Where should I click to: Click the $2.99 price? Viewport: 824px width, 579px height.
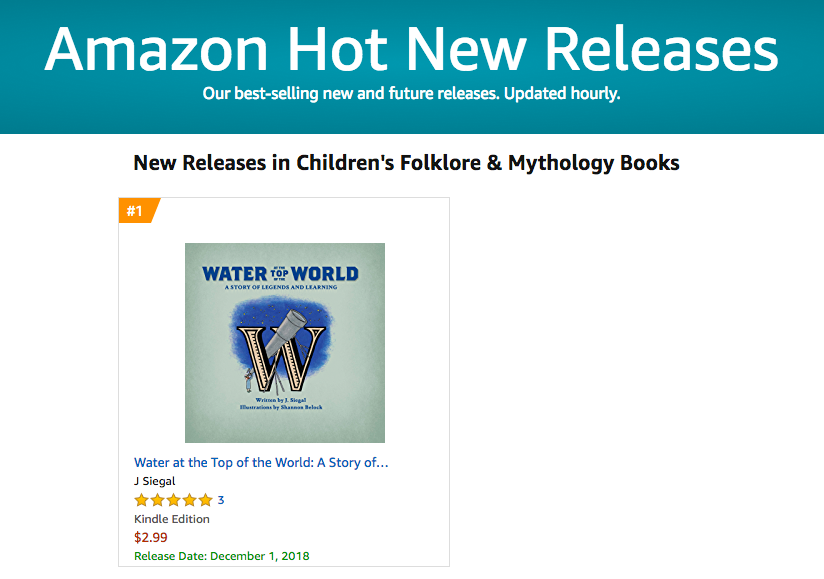[151, 537]
